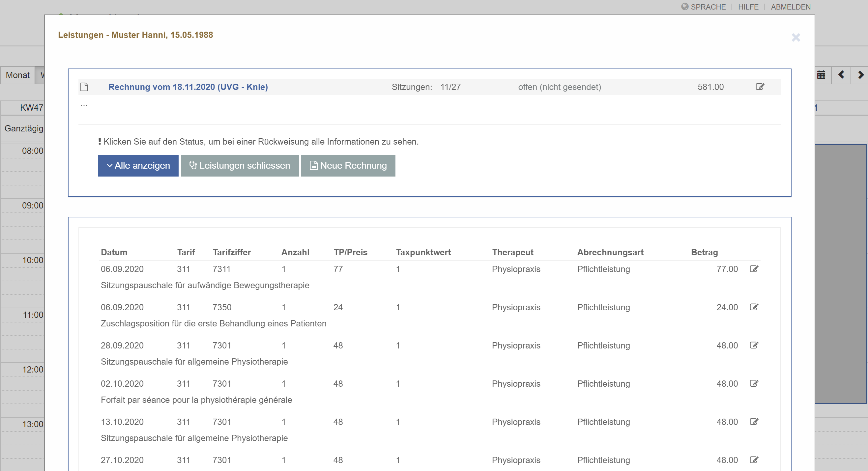The image size is (868, 471).
Task: Click the Therapeut column header
Action: (x=512, y=252)
